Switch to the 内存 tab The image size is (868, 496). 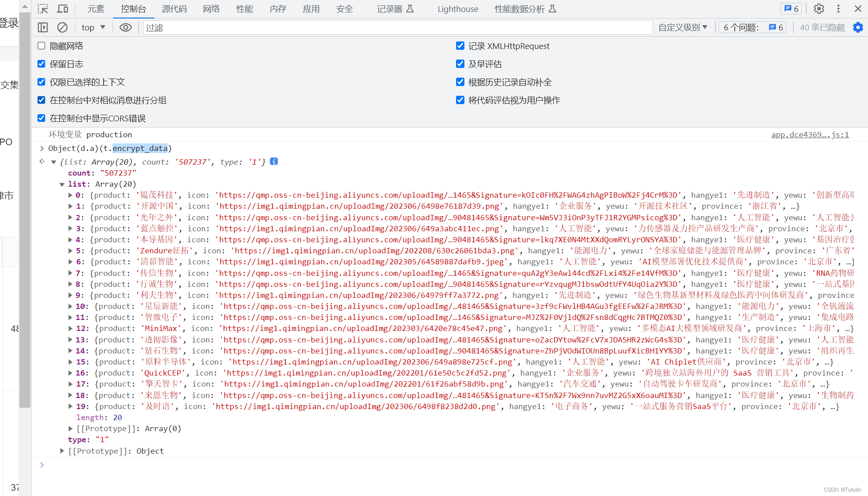[x=278, y=9]
